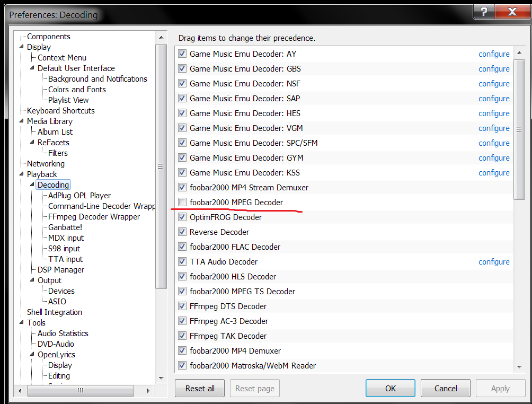Click the Apply button

(x=500, y=388)
